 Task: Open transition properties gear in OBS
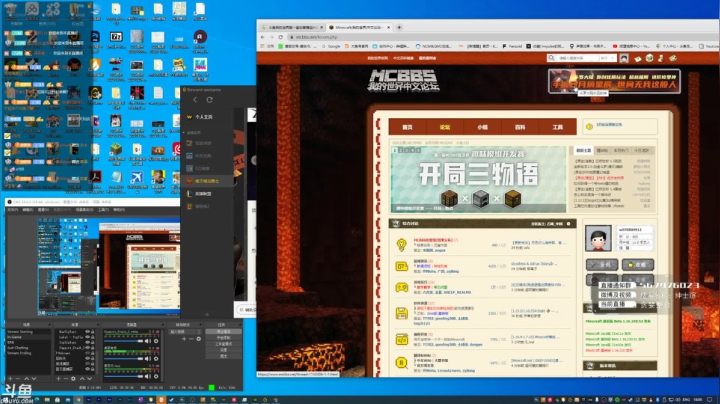click(x=199, y=339)
